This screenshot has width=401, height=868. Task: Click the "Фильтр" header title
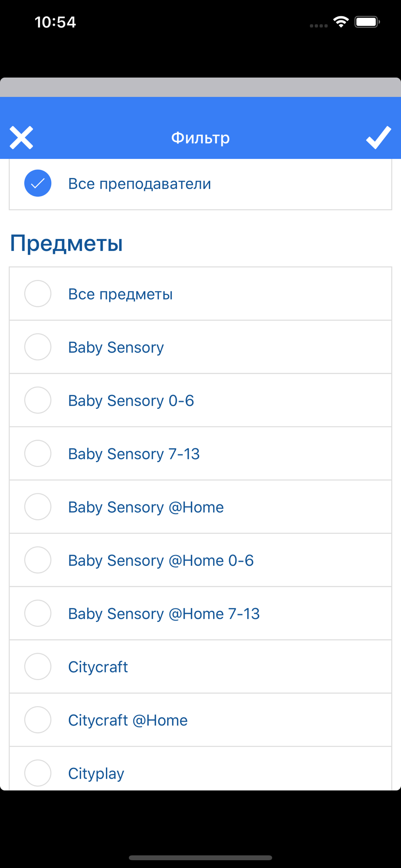click(x=200, y=138)
